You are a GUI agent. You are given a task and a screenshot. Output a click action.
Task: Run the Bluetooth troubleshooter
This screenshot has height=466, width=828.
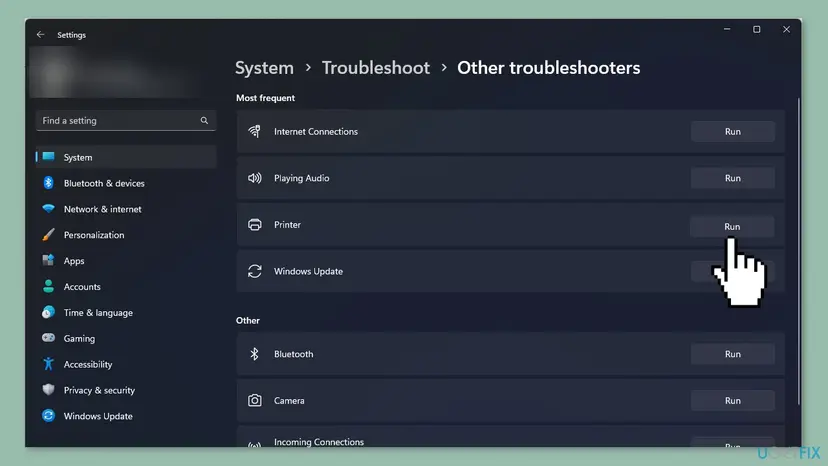[x=732, y=354]
